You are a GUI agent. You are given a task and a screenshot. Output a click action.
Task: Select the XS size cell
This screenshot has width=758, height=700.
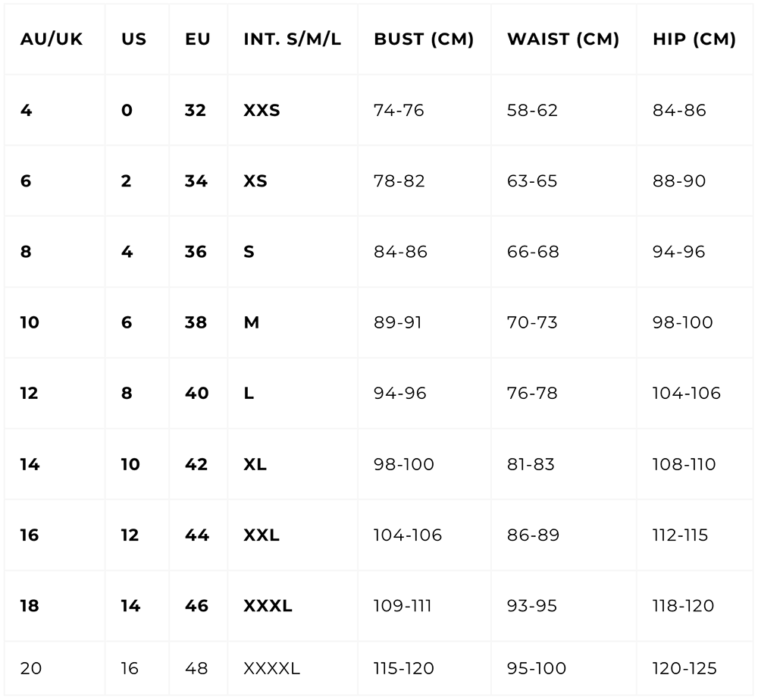click(x=255, y=181)
